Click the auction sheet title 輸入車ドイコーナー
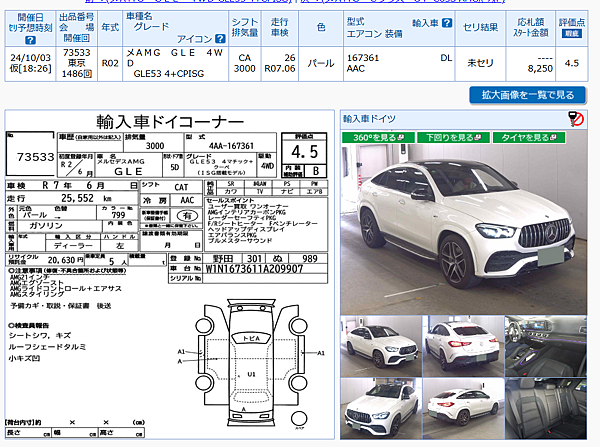 [170, 122]
